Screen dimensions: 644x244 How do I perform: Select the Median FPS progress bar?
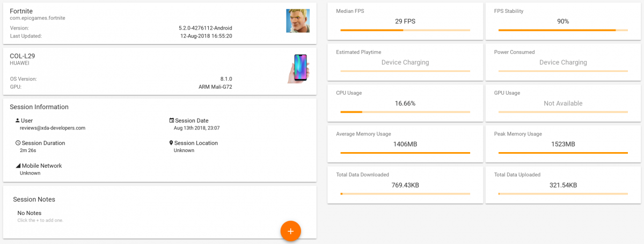click(x=405, y=30)
